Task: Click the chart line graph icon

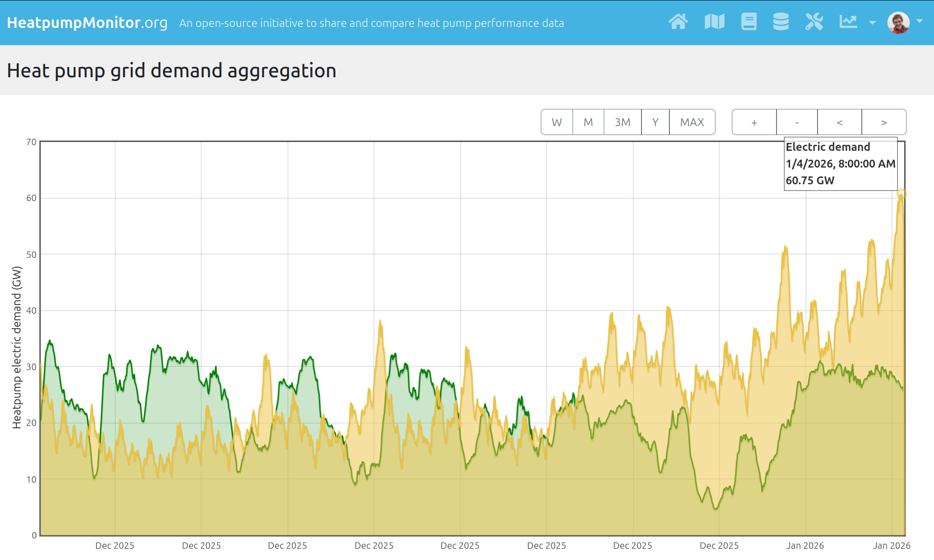Action: (848, 22)
